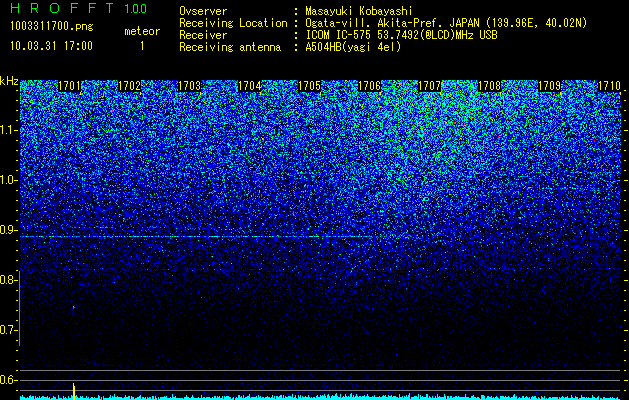629x400 pixels.
Task: Click the green 'meteor' label
Action: 142,31
